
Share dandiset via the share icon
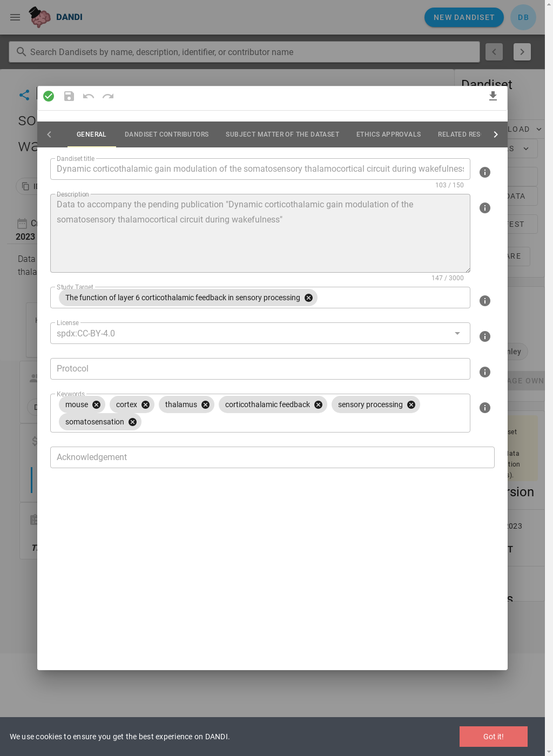(24, 95)
